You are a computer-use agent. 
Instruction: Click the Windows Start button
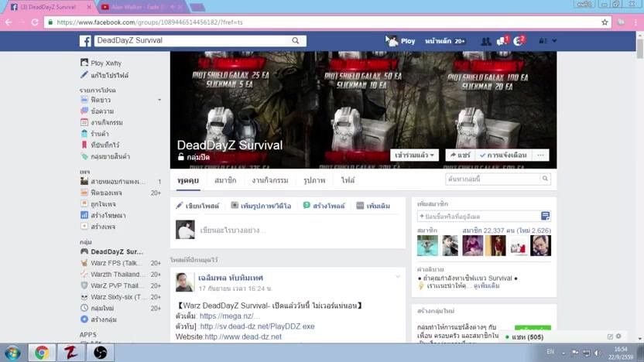pyautogui.click(x=12, y=353)
